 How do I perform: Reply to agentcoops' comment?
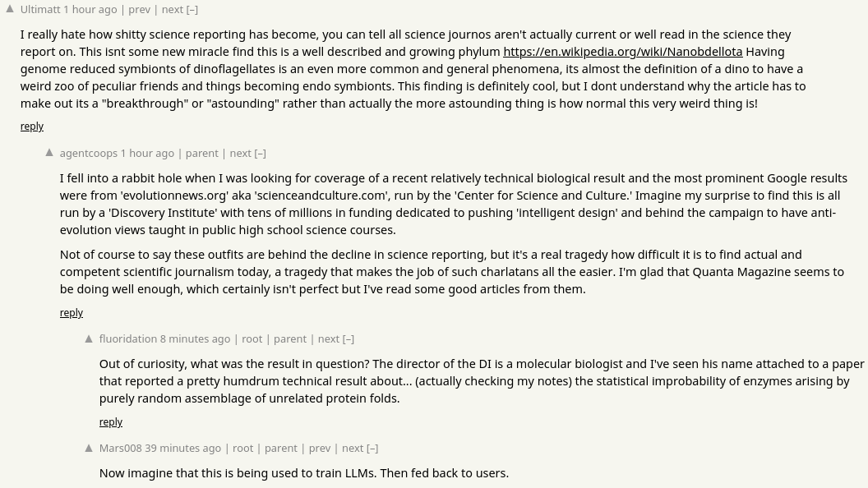(x=72, y=313)
